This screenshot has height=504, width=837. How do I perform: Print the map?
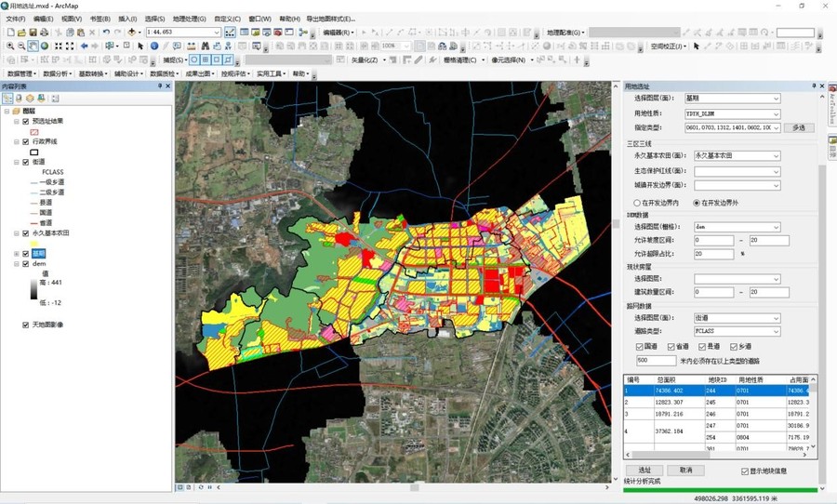point(44,33)
